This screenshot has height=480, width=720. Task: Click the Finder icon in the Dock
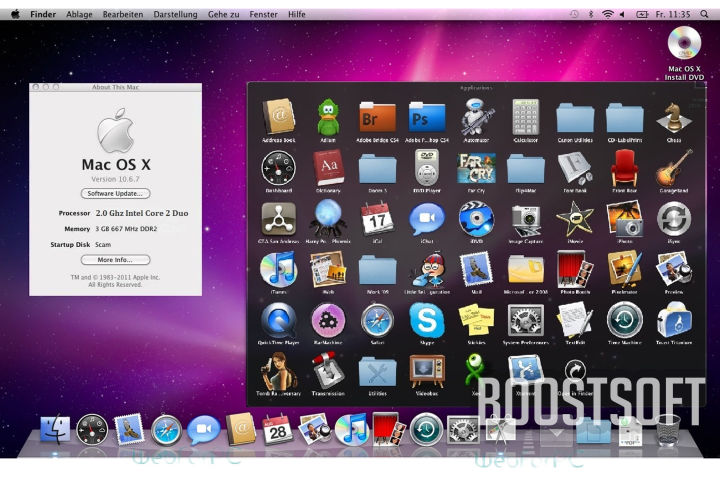pyautogui.click(x=56, y=431)
